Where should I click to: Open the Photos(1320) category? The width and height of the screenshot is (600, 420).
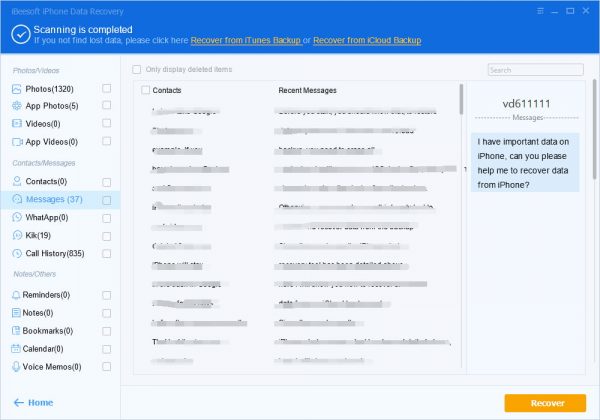[x=49, y=89]
